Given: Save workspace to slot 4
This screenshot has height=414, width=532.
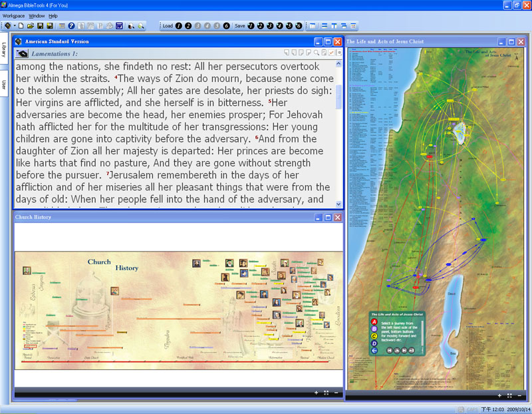Looking at the screenshot, I should (x=279, y=26).
